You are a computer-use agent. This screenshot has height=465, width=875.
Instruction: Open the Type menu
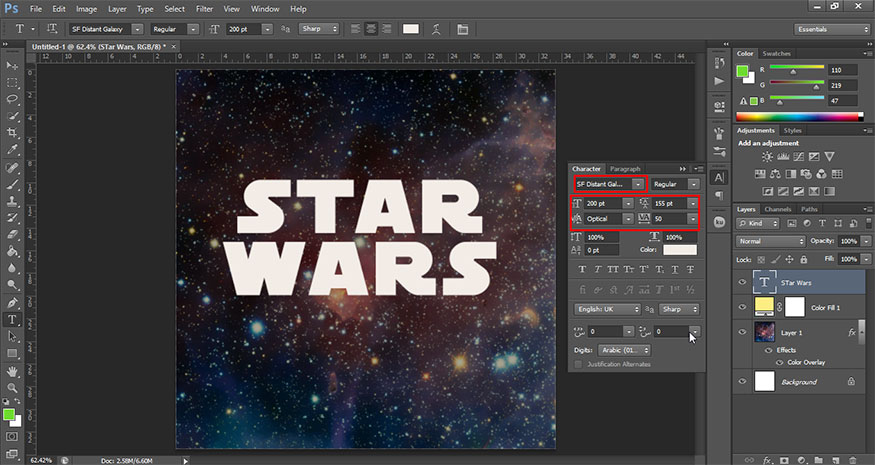[145, 9]
